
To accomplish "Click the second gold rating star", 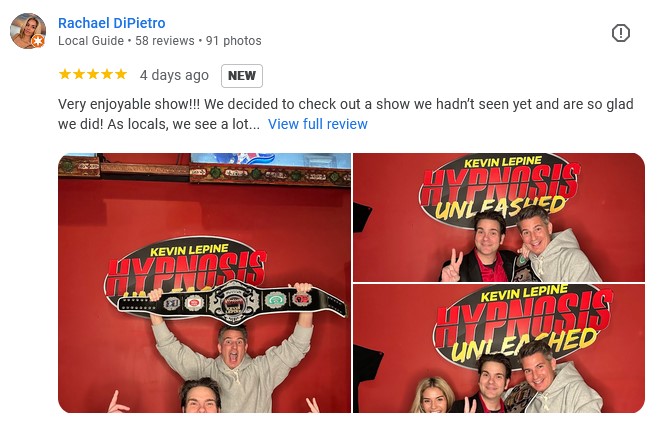I will [79, 74].
